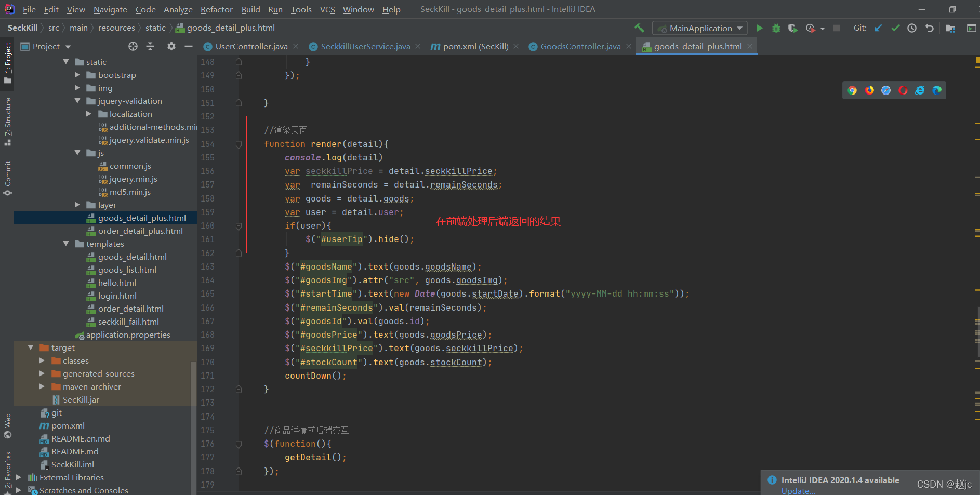Expand the img folder
The width and height of the screenshot is (980, 495).
coord(77,88)
